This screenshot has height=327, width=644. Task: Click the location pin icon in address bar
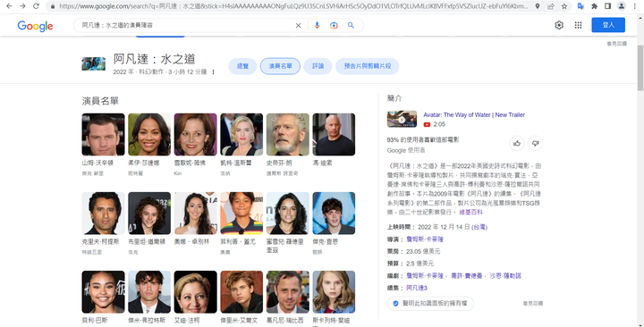point(538,6)
